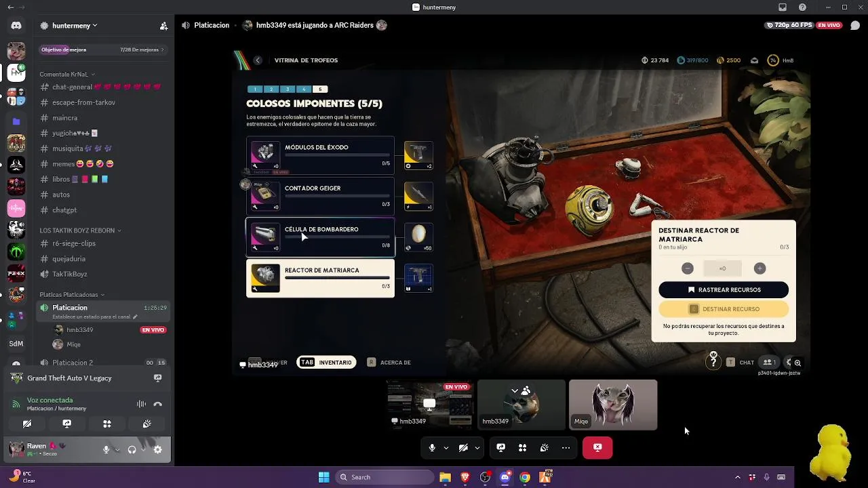The height and width of the screenshot is (488, 868).
Task: Join the Platicacion 2 voice channel
Action: point(103,363)
